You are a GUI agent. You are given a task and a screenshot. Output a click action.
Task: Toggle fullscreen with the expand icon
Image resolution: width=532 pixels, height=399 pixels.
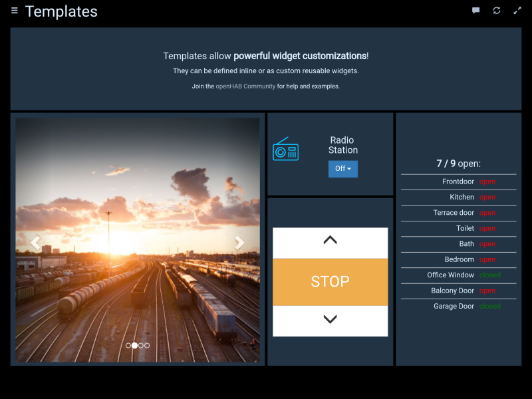(x=517, y=11)
